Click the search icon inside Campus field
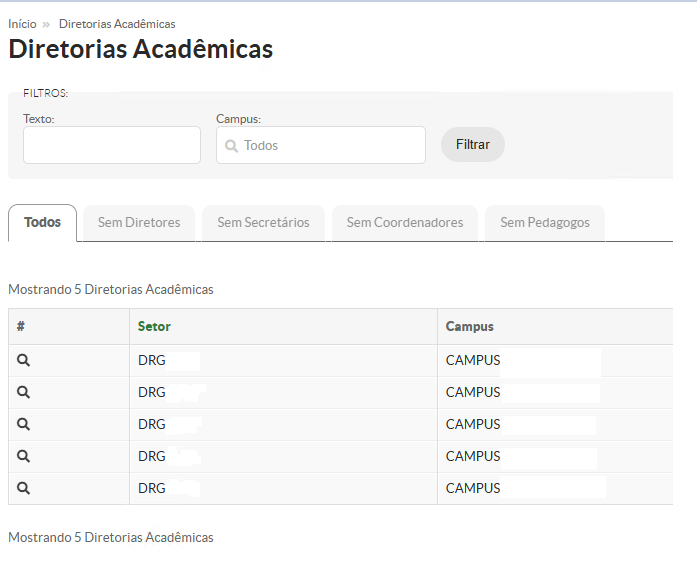 (231, 146)
